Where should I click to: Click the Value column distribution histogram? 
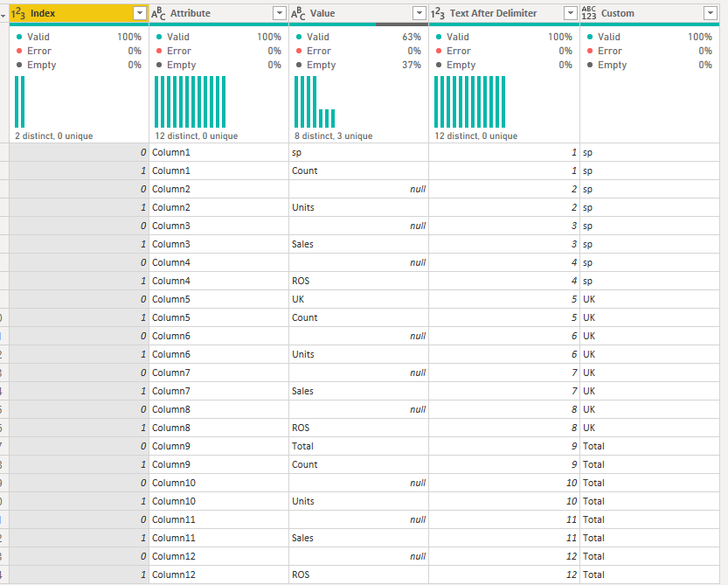(315, 101)
